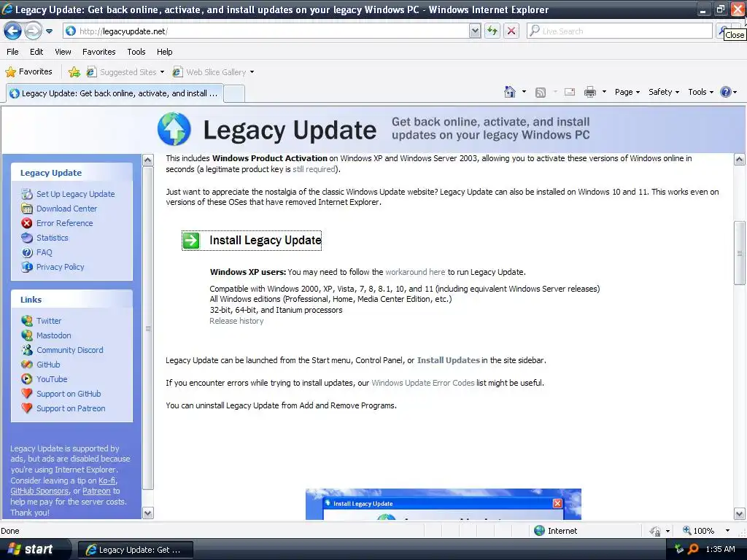
Task: Open the Help menu
Action: click(164, 52)
